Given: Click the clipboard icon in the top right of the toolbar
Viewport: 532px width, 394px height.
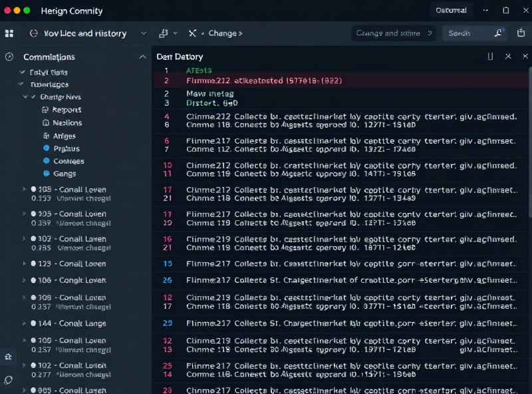Looking at the screenshot, I should pos(521,33).
